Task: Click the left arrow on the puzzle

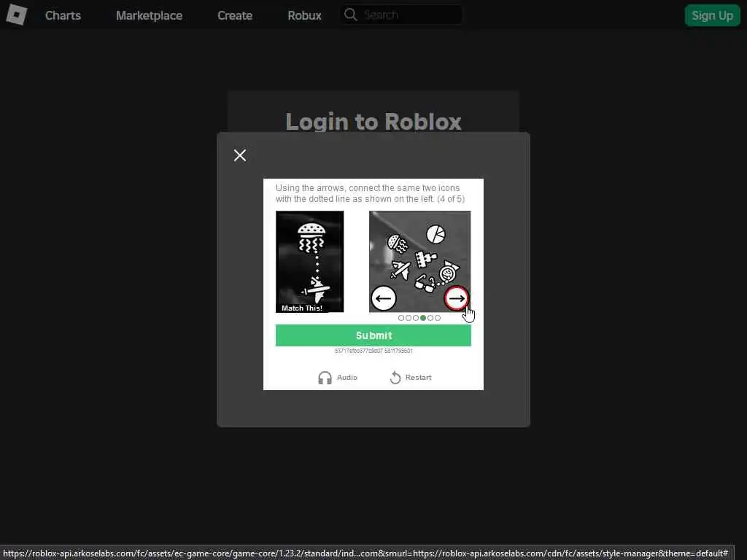Action: (x=384, y=298)
